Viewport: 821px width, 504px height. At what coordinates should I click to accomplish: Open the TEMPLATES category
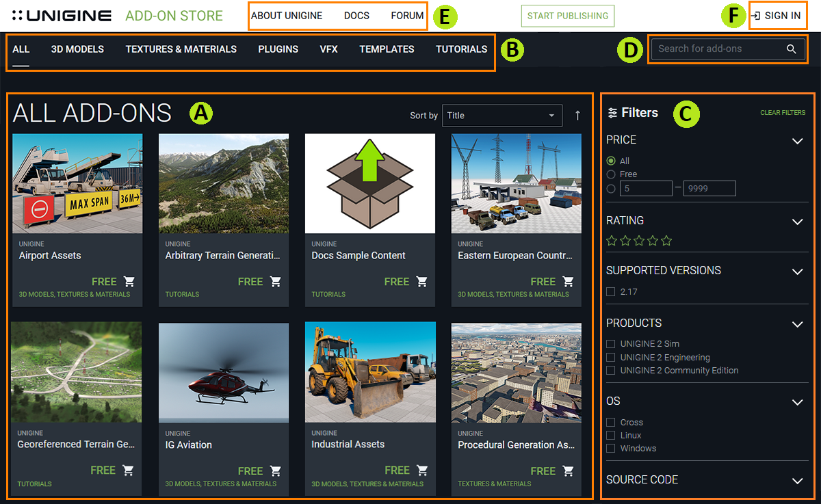click(x=387, y=49)
